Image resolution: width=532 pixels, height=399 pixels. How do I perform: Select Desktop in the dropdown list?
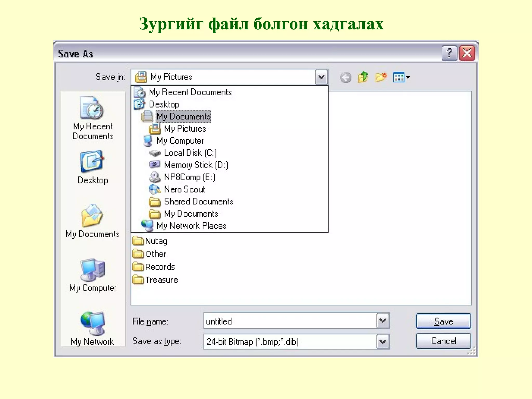230,104
